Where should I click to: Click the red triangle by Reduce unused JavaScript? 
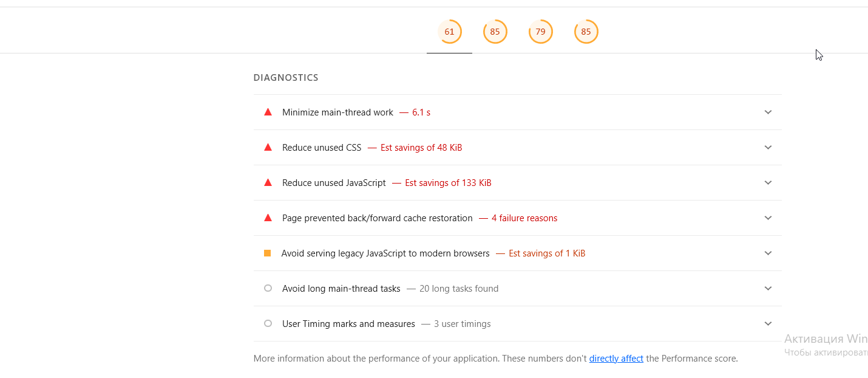pyautogui.click(x=268, y=182)
